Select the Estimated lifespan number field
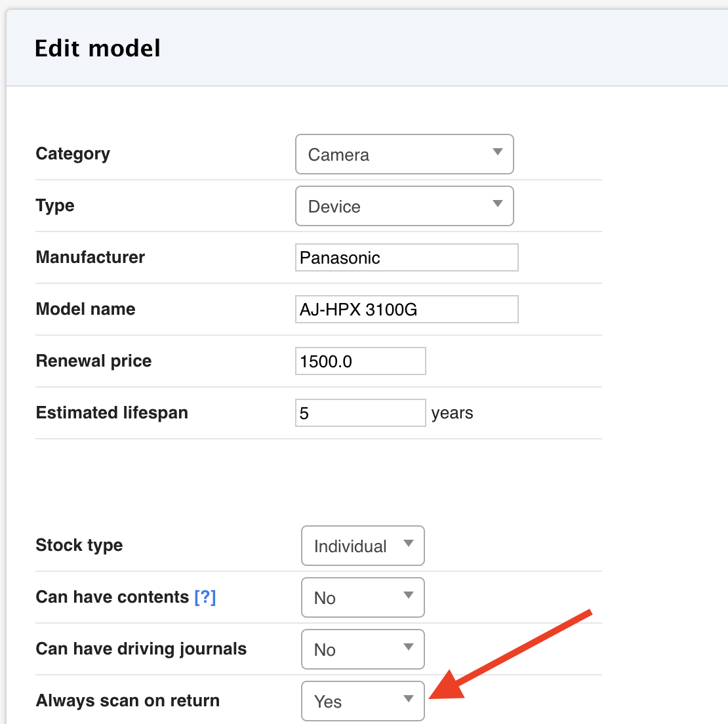The image size is (728, 724). click(360, 413)
